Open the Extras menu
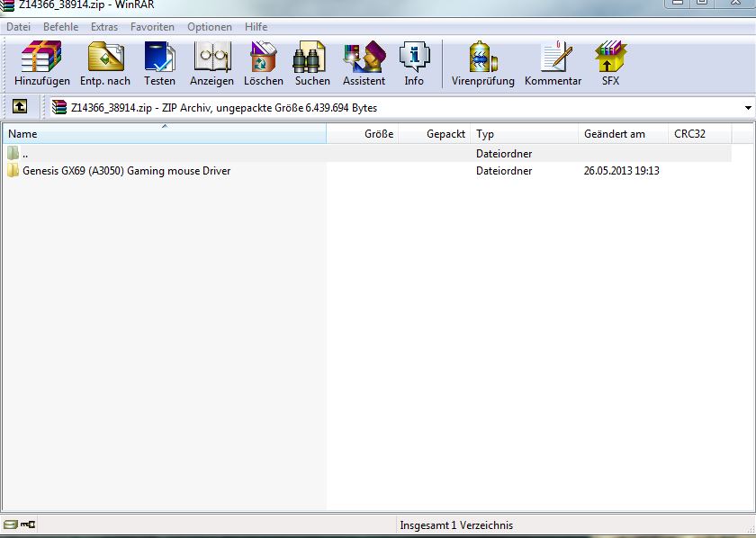The height and width of the screenshot is (538, 756). pos(104,27)
